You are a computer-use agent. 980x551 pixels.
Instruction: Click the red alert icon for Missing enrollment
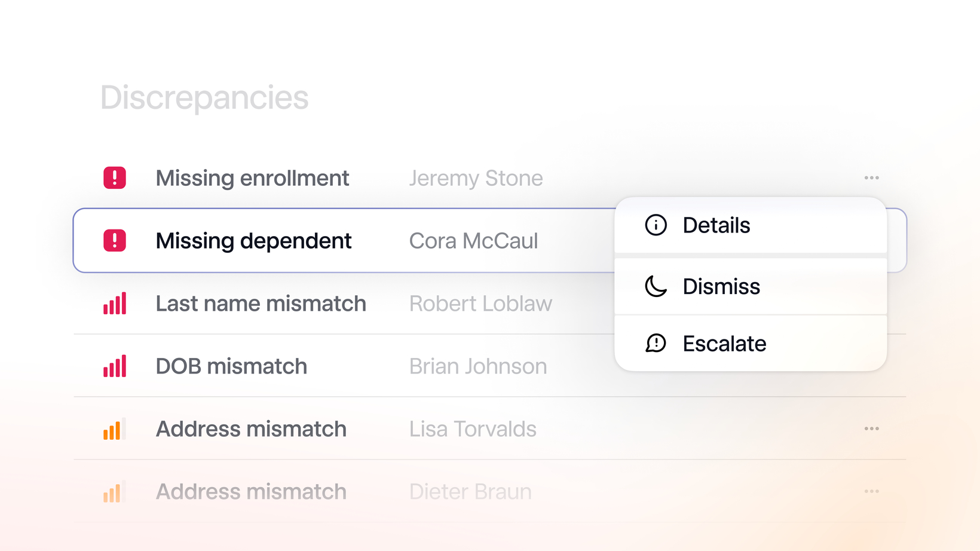point(115,177)
